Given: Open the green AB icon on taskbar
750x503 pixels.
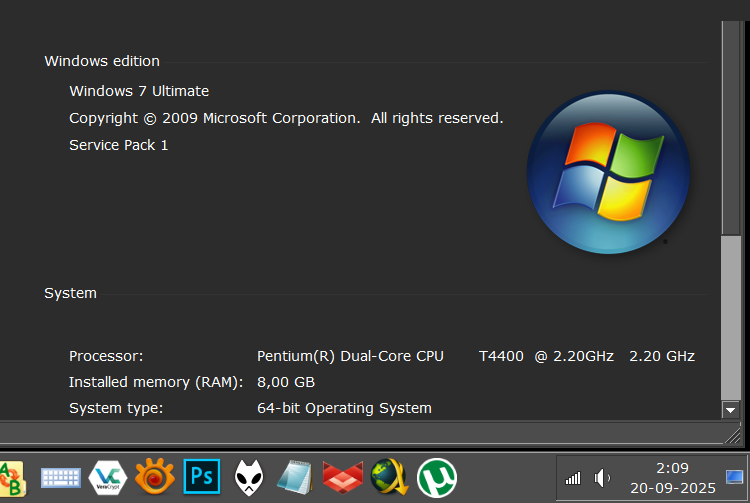Looking at the screenshot, I should [x=11, y=478].
